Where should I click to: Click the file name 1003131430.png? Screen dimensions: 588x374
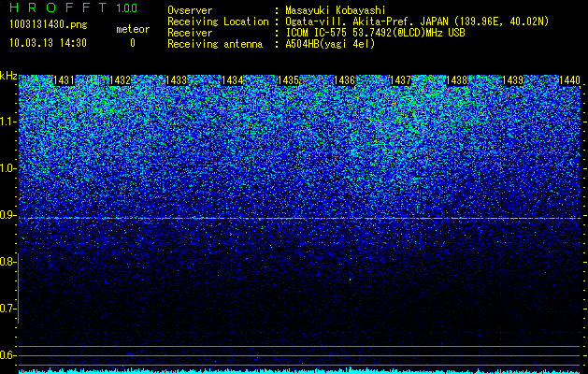click(x=49, y=25)
